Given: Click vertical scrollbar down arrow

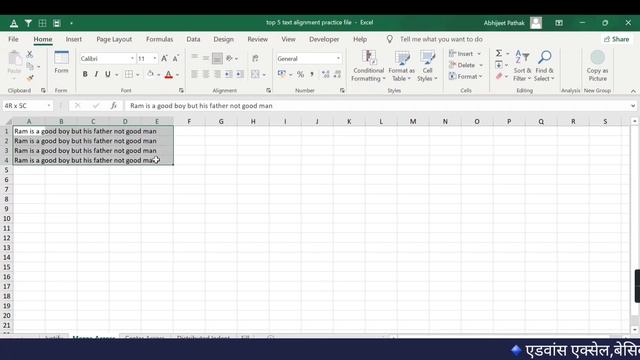Looking at the screenshot, I should 634,330.
